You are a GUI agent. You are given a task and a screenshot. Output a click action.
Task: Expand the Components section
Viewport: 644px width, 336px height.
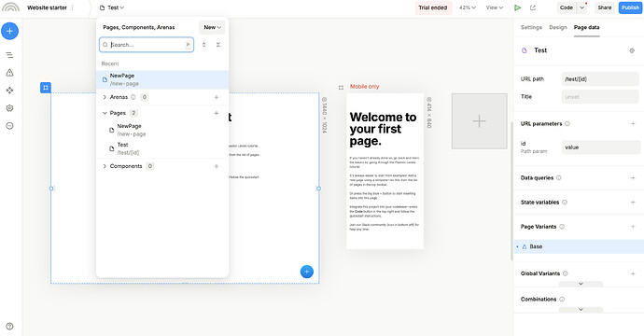[x=105, y=166]
